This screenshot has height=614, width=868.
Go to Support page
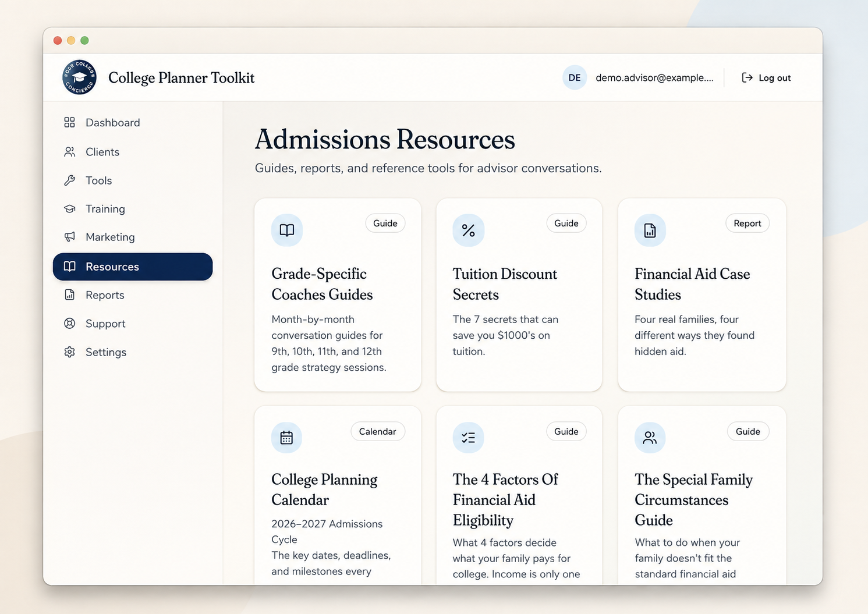pyautogui.click(x=133, y=324)
